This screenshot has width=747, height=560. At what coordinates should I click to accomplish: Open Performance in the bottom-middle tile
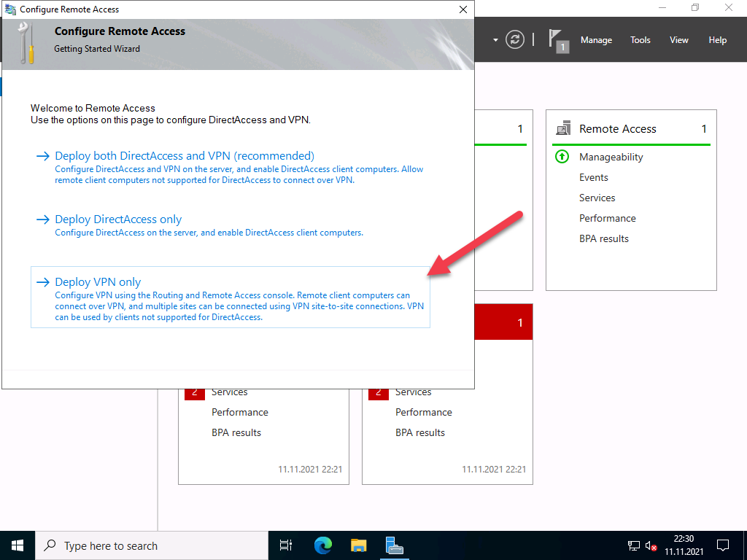pos(424,413)
